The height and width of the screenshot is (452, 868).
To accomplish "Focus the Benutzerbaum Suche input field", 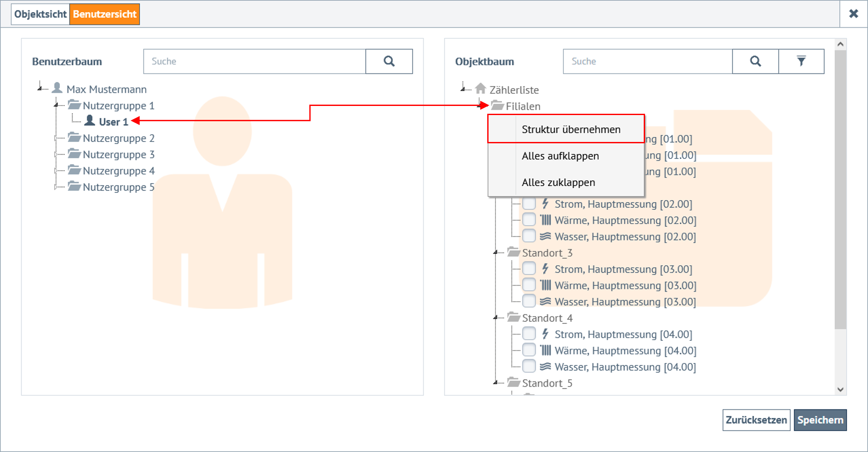I will tap(254, 61).
